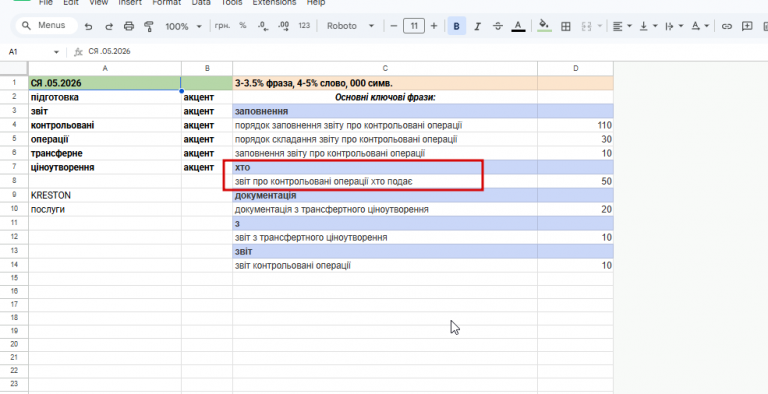
Task: Decrease font size with minus
Action: (394, 26)
